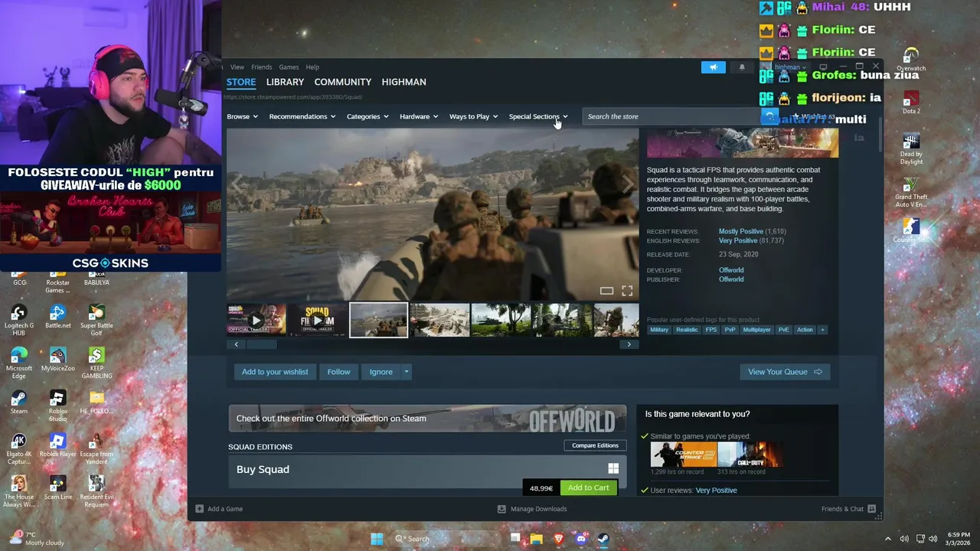
Task: Open KEEP GAMBLING desktop icon
Action: point(96,363)
